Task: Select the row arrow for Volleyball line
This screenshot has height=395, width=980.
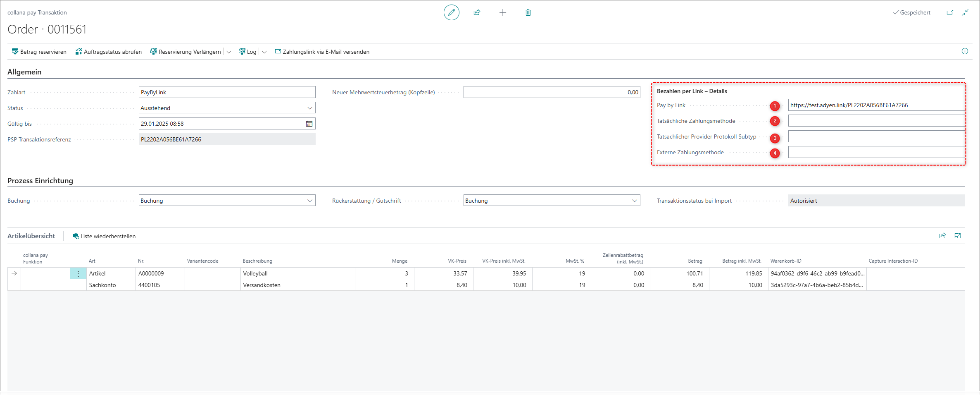Action: 14,273
